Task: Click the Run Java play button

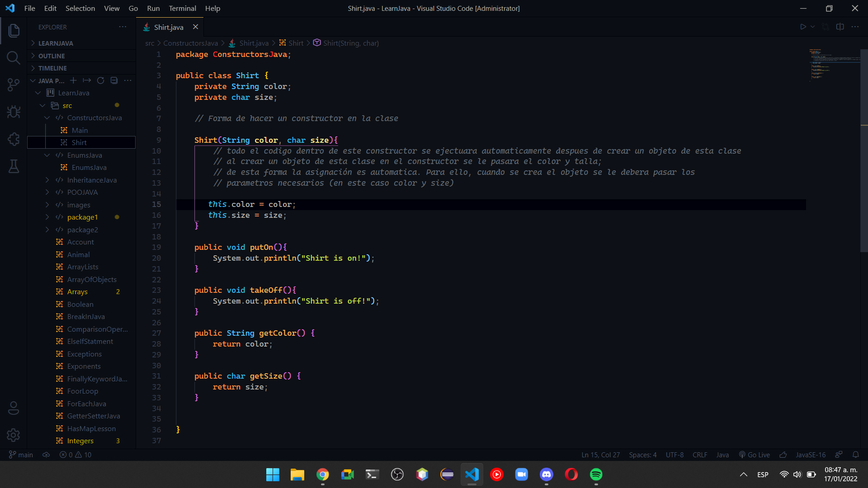Action: pyautogui.click(x=803, y=27)
